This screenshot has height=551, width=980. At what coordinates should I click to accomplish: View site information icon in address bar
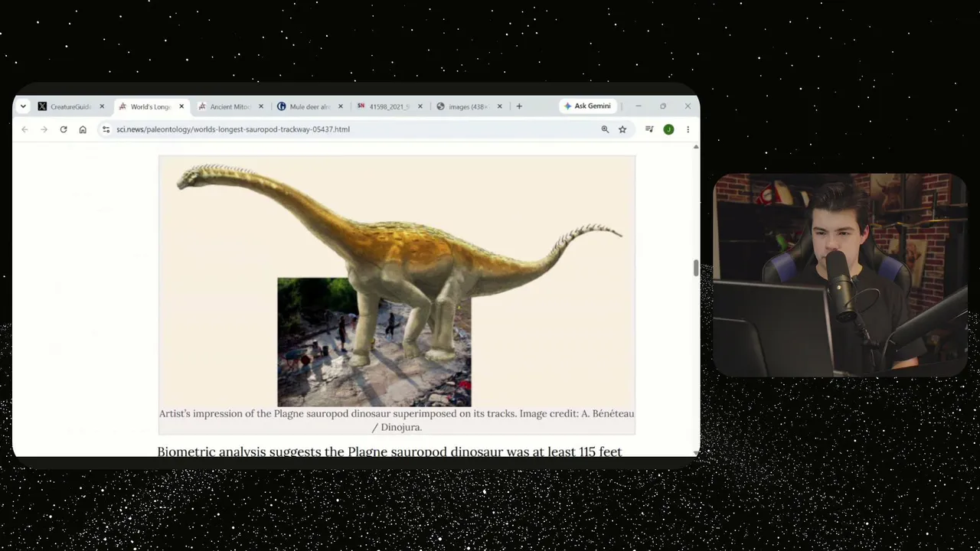[106, 129]
